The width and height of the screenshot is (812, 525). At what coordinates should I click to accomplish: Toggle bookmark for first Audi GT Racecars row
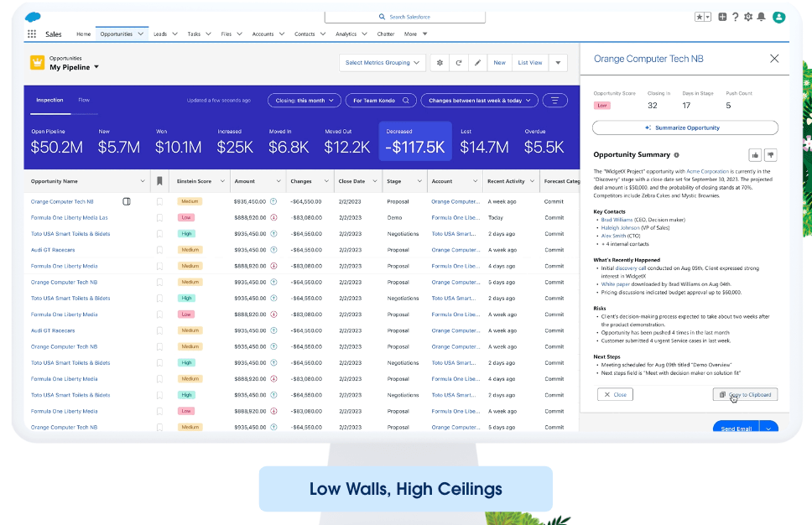click(159, 250)
